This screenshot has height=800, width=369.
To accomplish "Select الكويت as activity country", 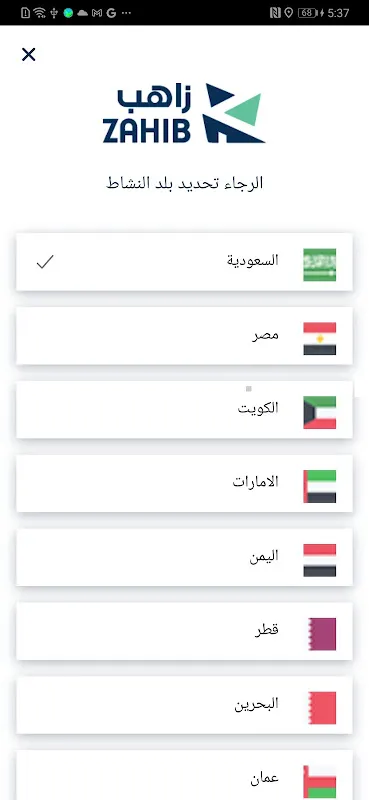I will [184, 410].
